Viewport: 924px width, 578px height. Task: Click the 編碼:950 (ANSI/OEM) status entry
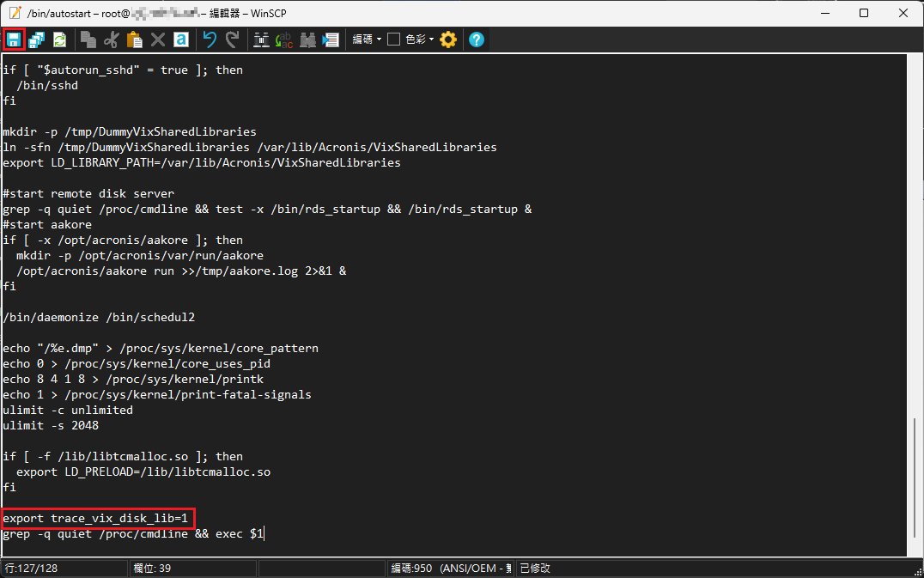tap(451, 569)
